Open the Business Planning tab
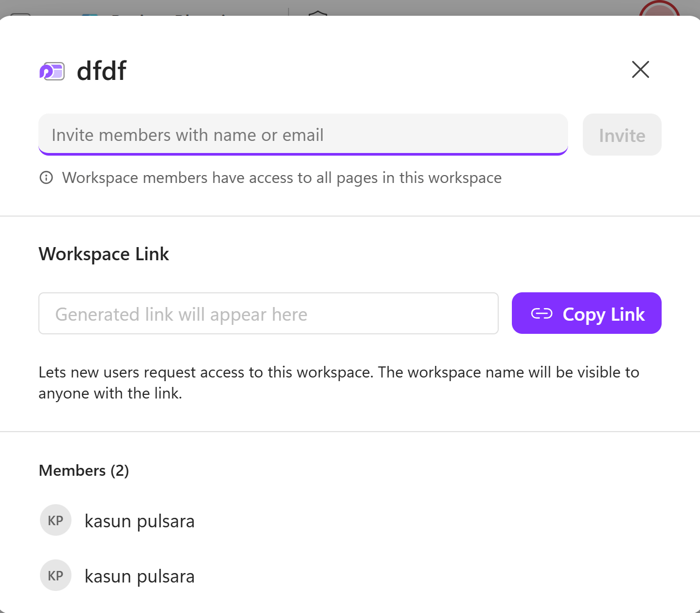The image size is (700, 613). [168, 13]
